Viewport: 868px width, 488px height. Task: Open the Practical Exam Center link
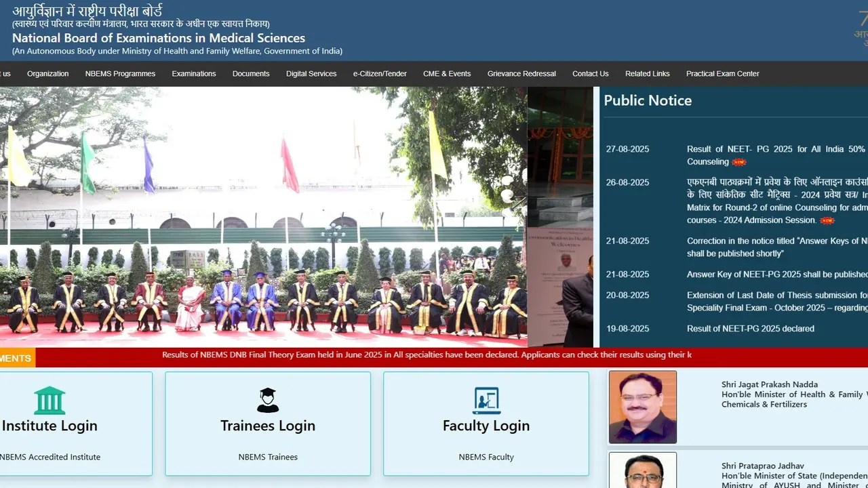coord(722,74)
